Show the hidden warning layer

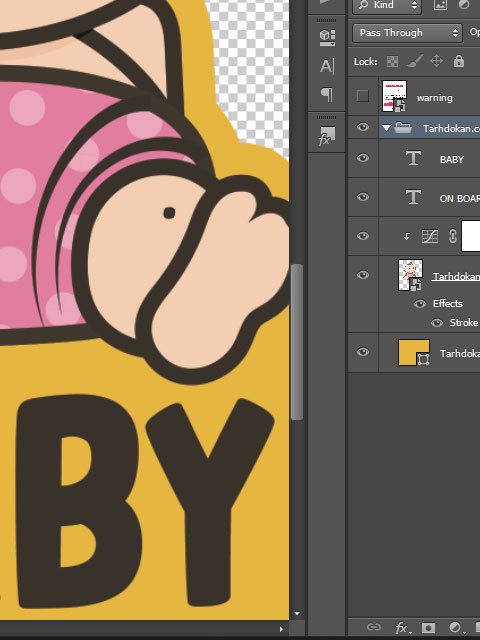pyautogui.click(x=362, y=96)
